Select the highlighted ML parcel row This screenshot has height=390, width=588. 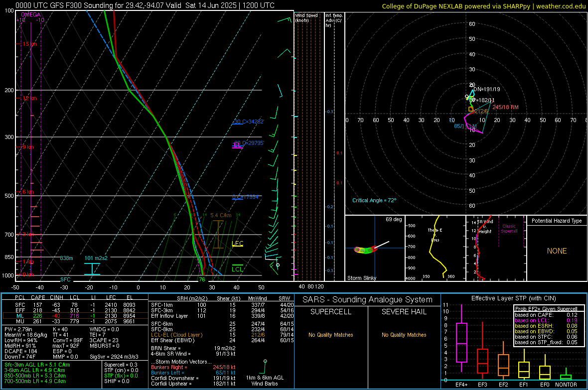74,316
